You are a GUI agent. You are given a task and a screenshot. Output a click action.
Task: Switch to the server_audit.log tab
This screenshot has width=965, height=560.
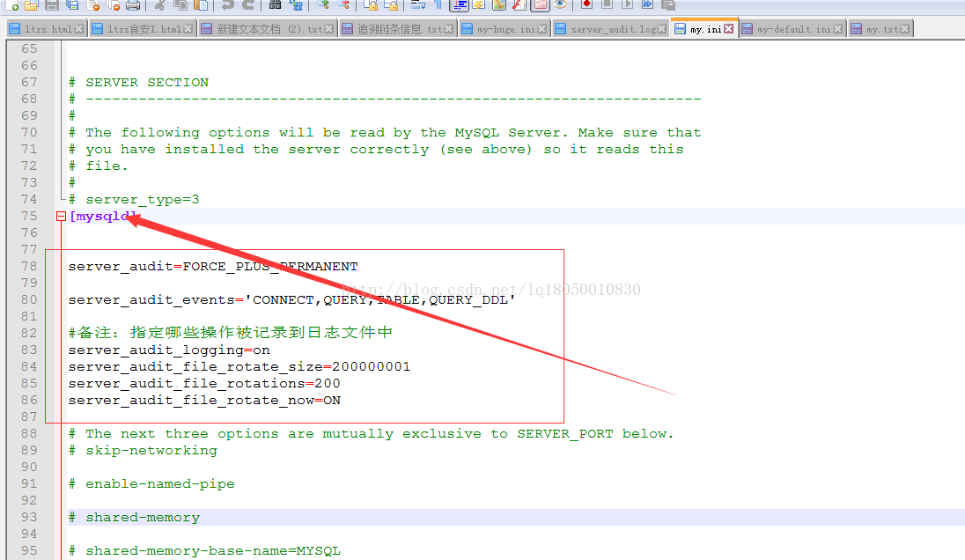coord(610,29)
